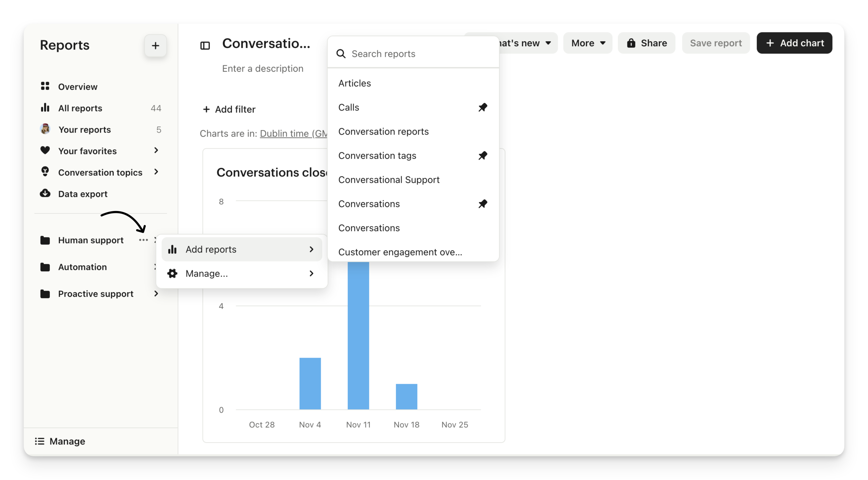Open Data export cloud icon item
This screenshot has height=480, width=868.
[x=45, y=194]
